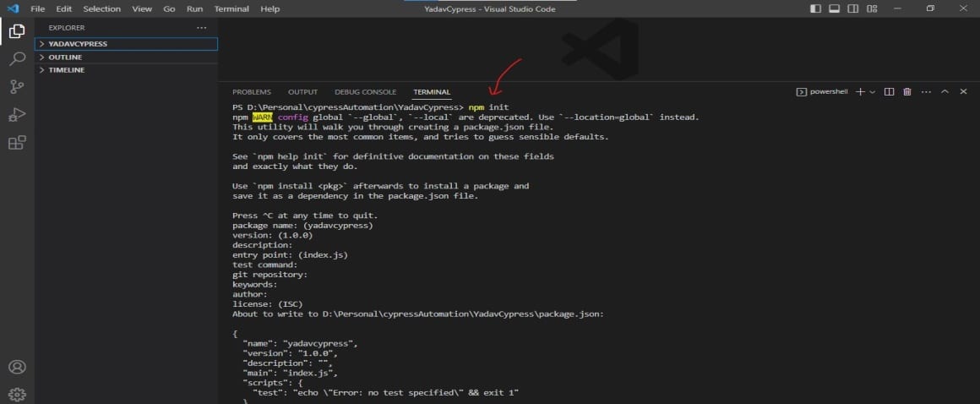Open the Customize Layout icon
Viewport: 980px width, 404px height.
pos(872,8)
